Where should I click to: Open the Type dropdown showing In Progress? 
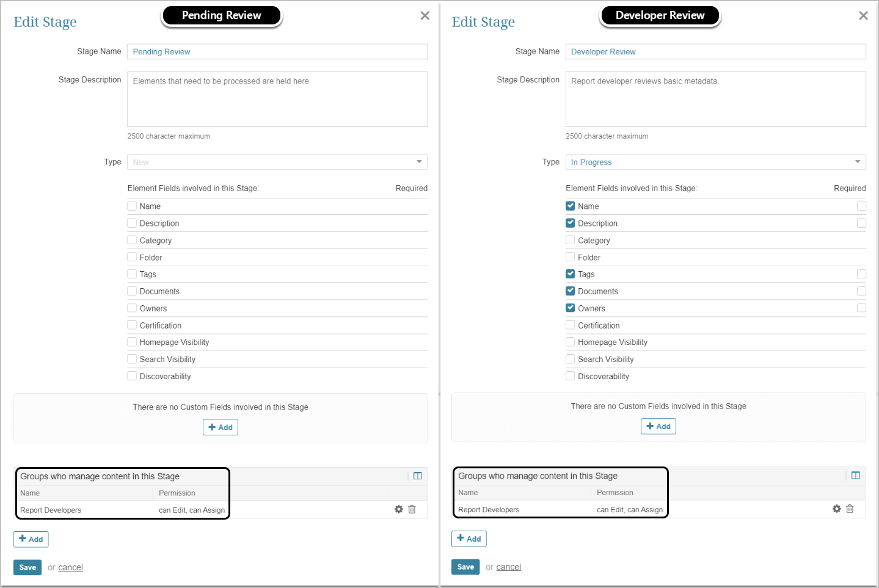pos(715,162)
